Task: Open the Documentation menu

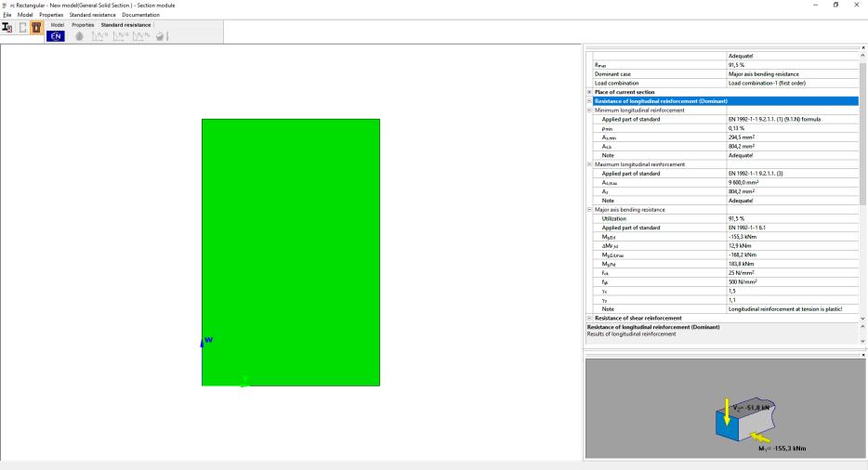Action: click(x=140, y=15)
